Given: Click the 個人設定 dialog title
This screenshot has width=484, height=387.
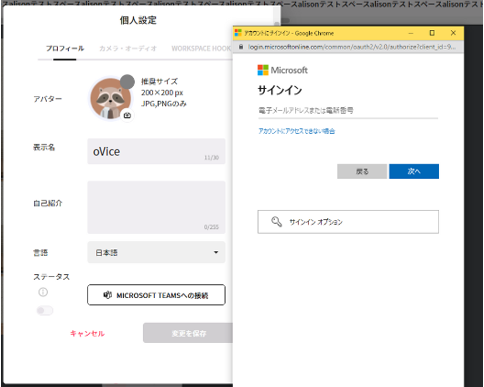Looking at the screenshot, I should pyautogui.click(x=138, y=20).
